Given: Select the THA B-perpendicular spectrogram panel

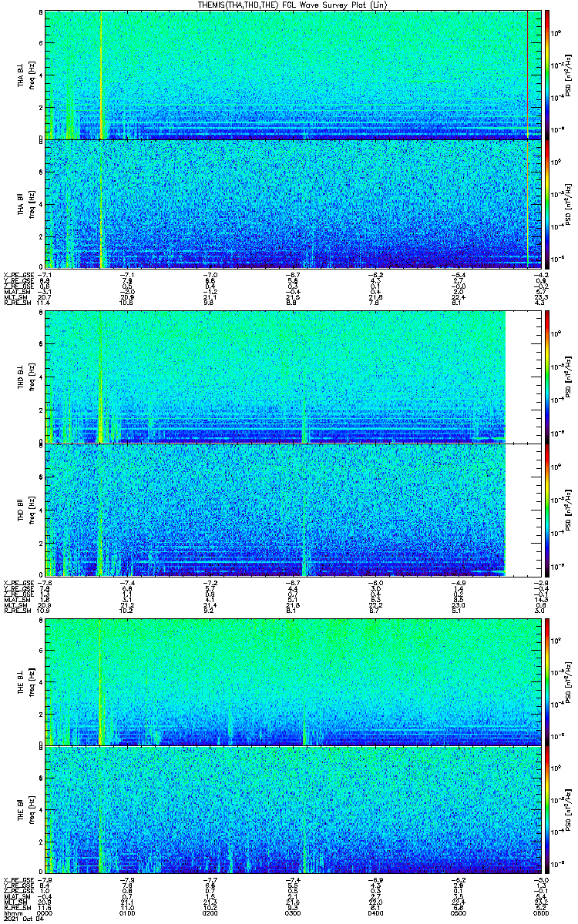Looking at the screenshot, I should (x=293, y=75).
